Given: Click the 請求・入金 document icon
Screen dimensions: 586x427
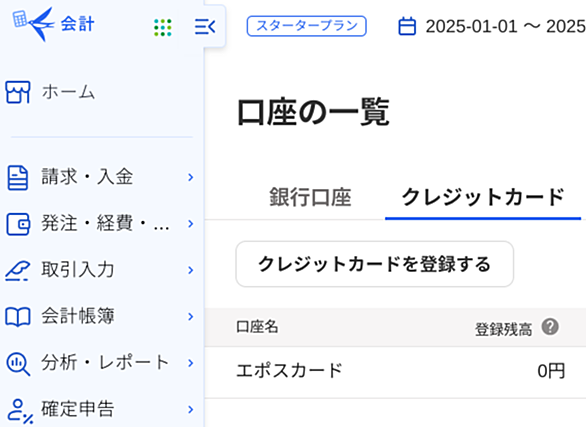Looking at the screenshot, I should click(x=18, y=177).
